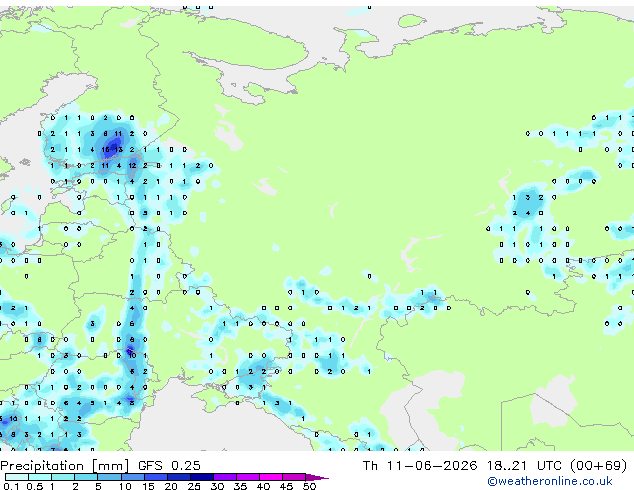Click the date 'Th 11-06-2026'
The image size is (634, 490).
(x=420, y=466)
